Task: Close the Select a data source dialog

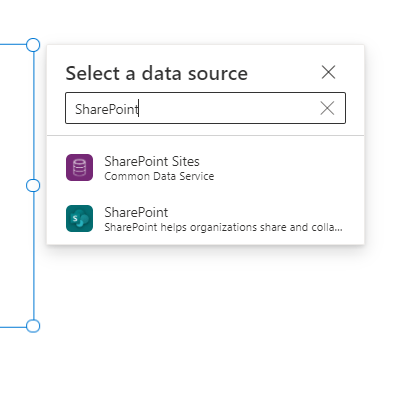Action: 328,72
